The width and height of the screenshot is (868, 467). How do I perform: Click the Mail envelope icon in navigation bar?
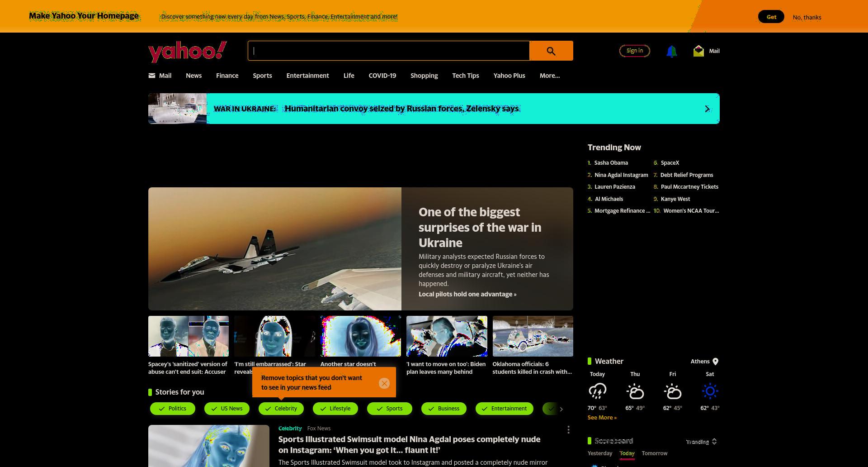(x=152, y=76)
